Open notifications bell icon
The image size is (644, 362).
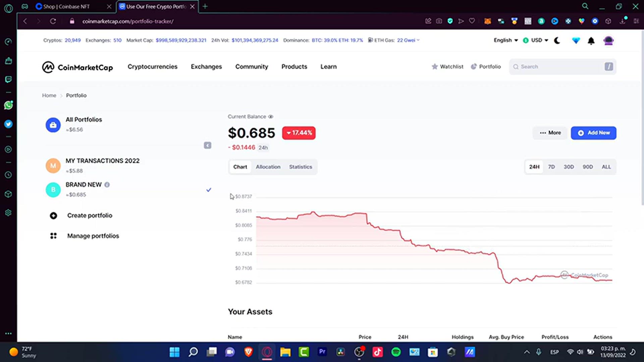coord(591,41)
